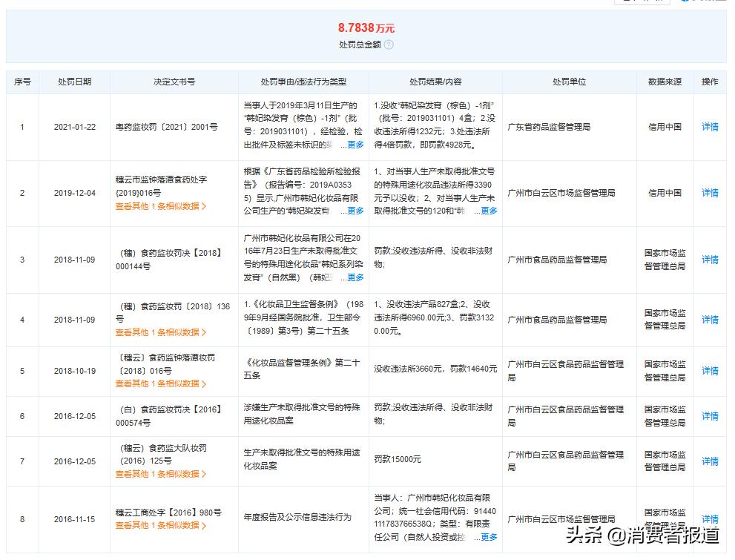Select 广东省药品监督管理局 in row 1
The height and width of the screenshot is (560, 735).
(x=549, y=127)
